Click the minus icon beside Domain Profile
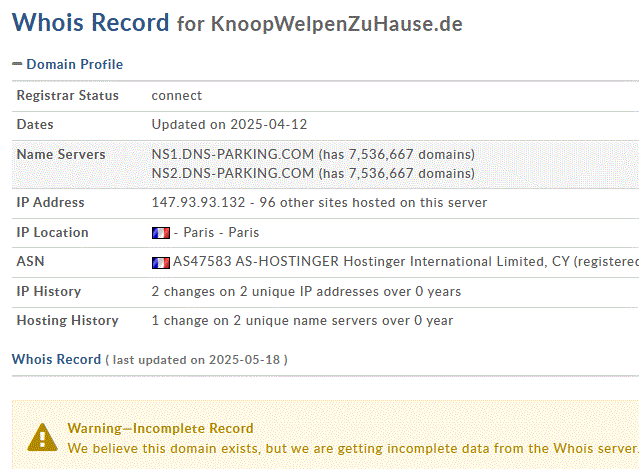The height and width of the screenshot is (470, 640). (17, 64)
